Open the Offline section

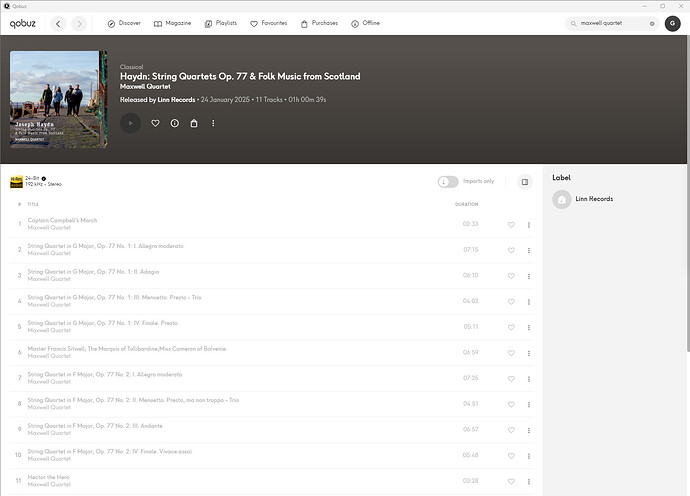tap(366, 23)
